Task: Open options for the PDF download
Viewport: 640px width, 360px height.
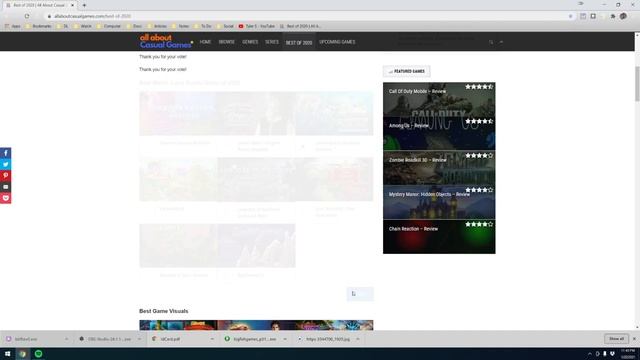Action: pyautogui.click(x=212, y=339)
